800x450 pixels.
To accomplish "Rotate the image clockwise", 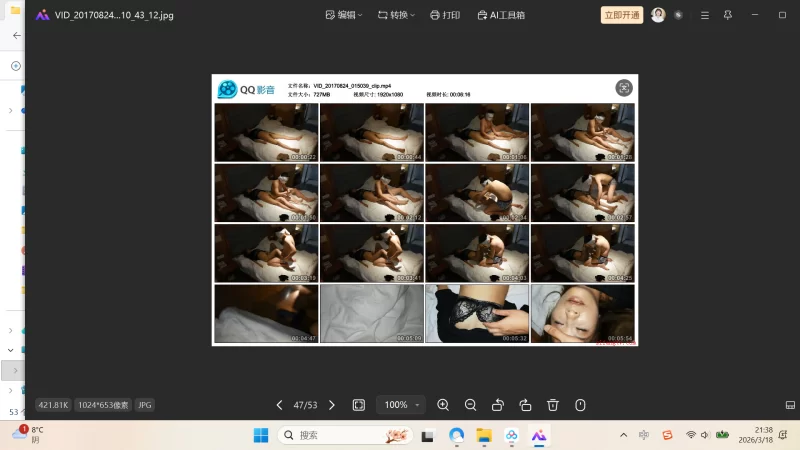I will (525, 405).
